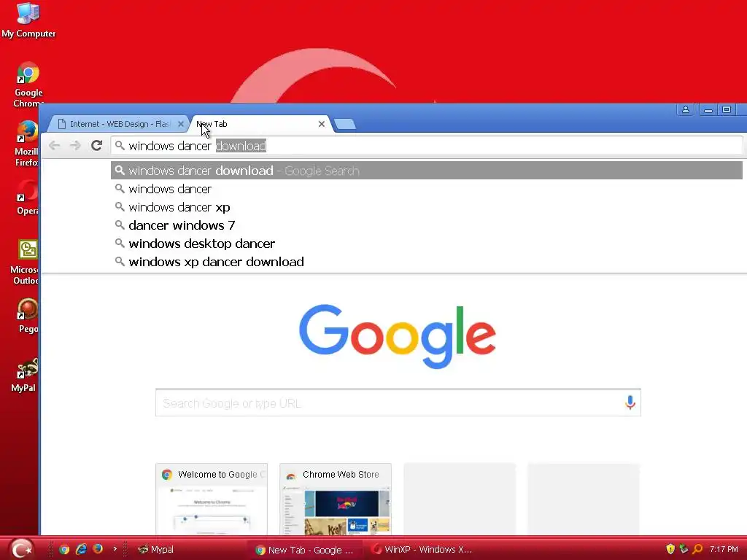Click the browser Forward arrow
The height and width of the screenshot is (560, 747).
(x=75, y=145)
